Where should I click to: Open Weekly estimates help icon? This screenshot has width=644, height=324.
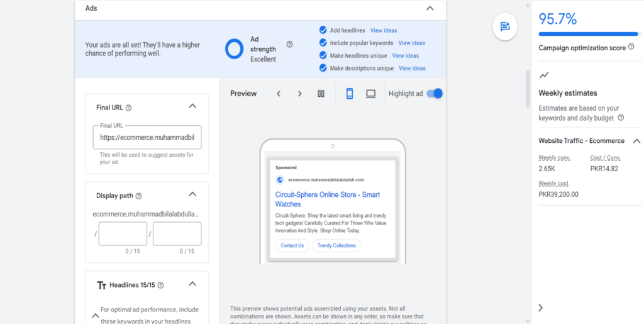pos(621,118)
